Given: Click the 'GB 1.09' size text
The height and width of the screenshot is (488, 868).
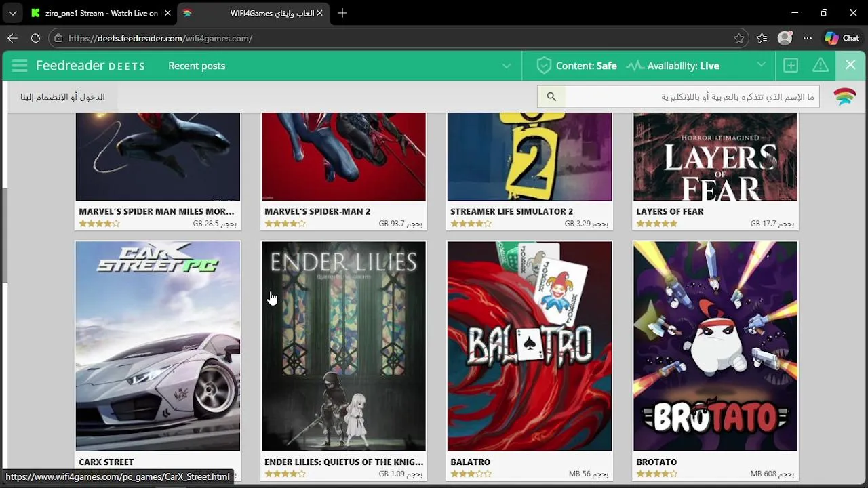Looking at the screenshot, I should pyautogui.click(x=401, y=474).
